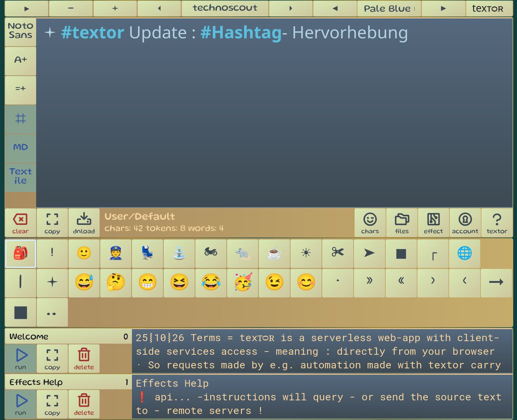Select the Welcome tab

click(x=65, y=337)
